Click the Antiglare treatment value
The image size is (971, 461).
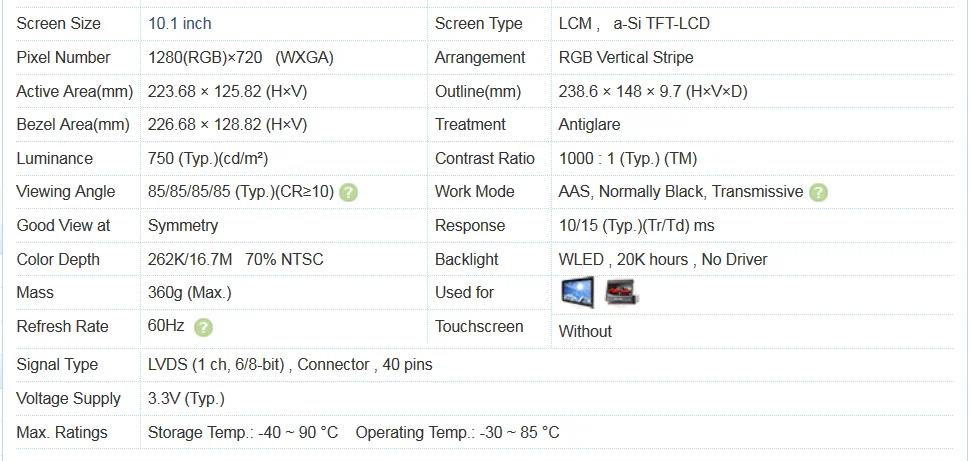coord(590,125)
